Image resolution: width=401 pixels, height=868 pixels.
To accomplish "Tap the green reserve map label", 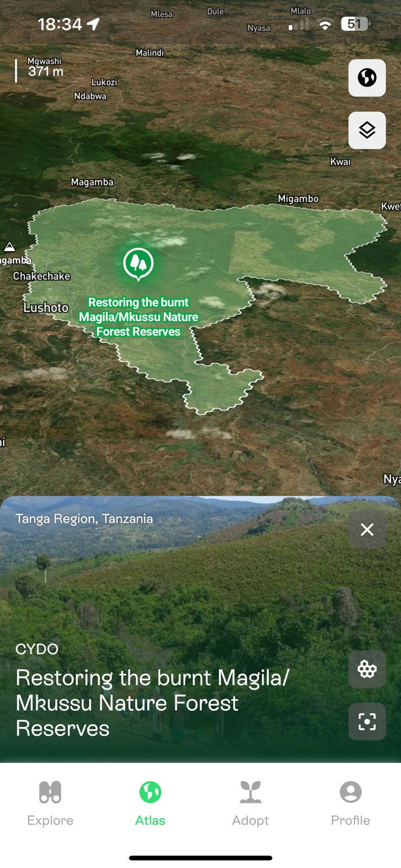I will coord(139,317).
